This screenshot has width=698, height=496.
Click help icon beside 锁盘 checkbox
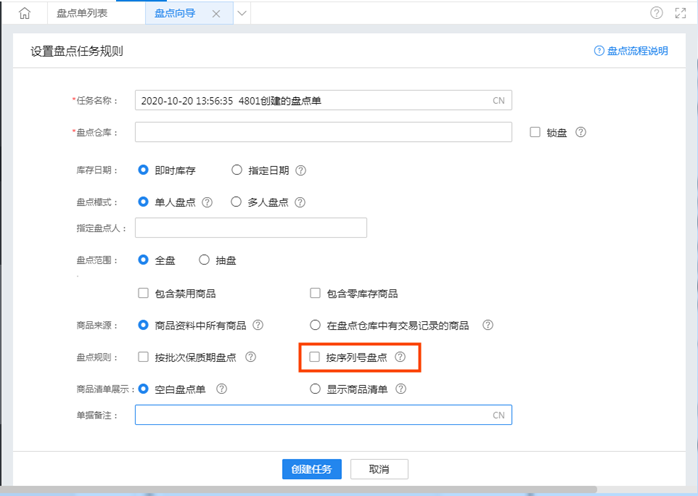[581, 132]
